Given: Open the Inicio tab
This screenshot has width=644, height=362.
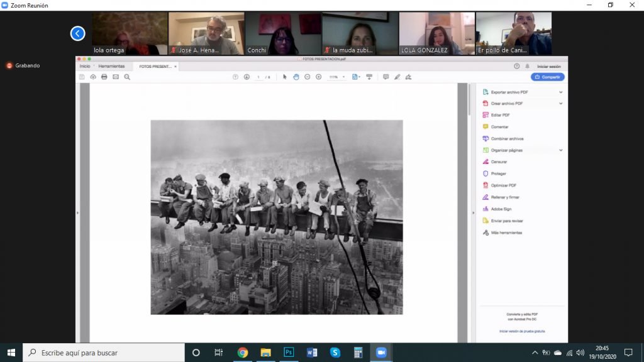Looking at the screenshot, I should pos(84,66).
